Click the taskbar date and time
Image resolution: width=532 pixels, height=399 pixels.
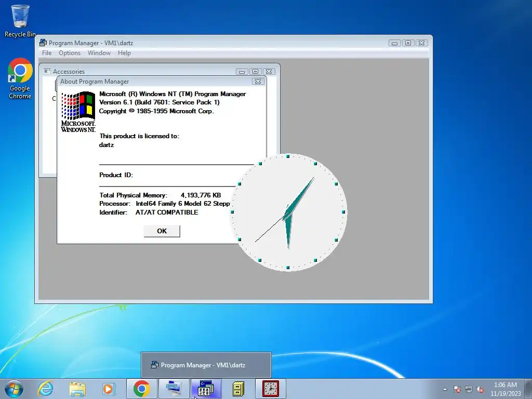click(x=505, y=389)
